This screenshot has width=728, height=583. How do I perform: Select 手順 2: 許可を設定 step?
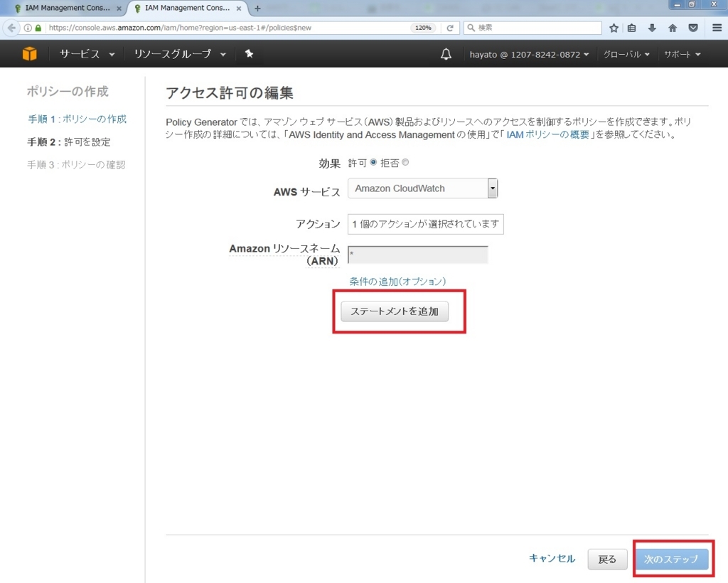[69, 142]
